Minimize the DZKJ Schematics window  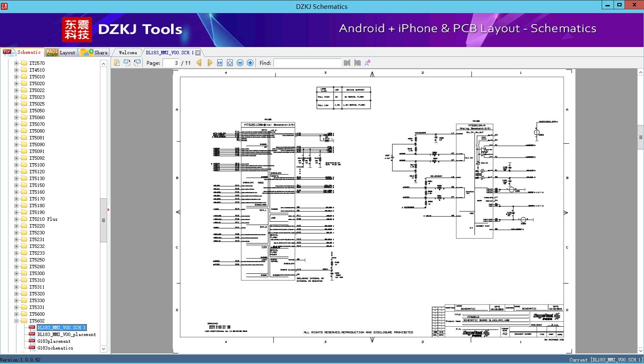(x=608, y=5)
